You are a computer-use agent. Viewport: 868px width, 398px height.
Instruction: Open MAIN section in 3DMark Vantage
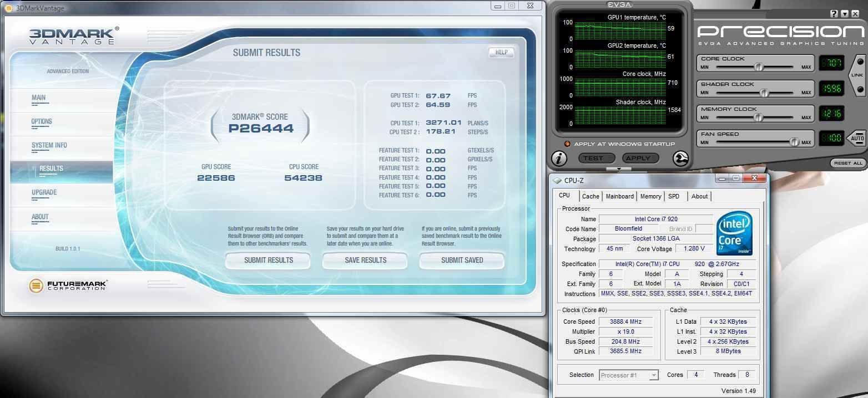tap(39, 98)
